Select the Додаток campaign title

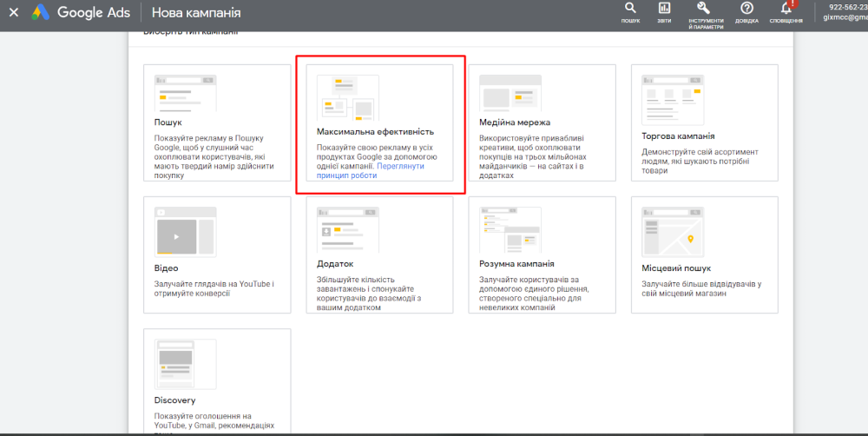pos(335,264)
